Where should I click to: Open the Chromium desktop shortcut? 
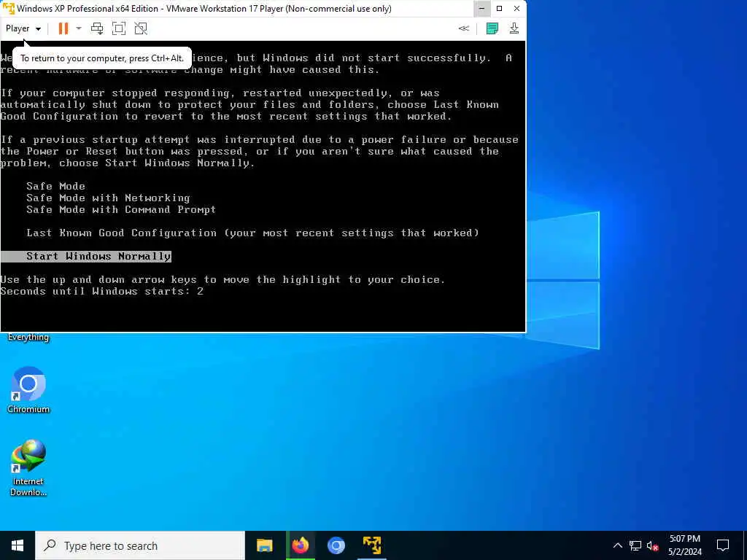tap(28, 389)
